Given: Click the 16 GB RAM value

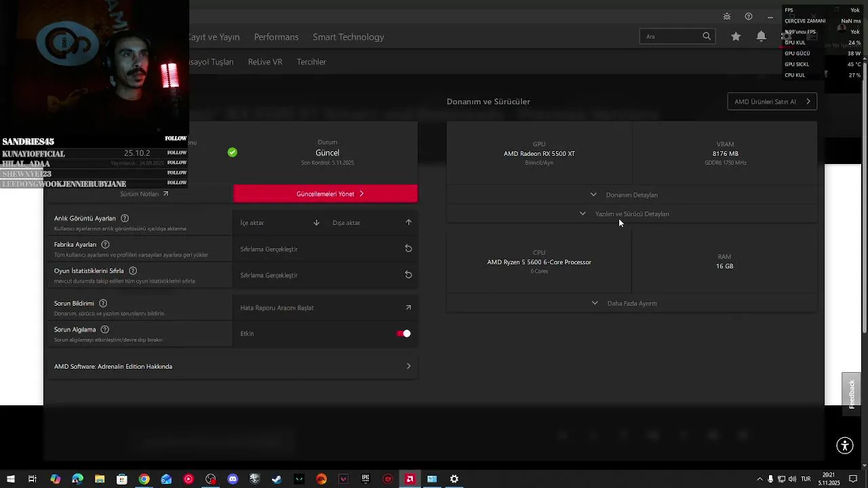Looking at the screenshot, I should (x=724, y=266).
